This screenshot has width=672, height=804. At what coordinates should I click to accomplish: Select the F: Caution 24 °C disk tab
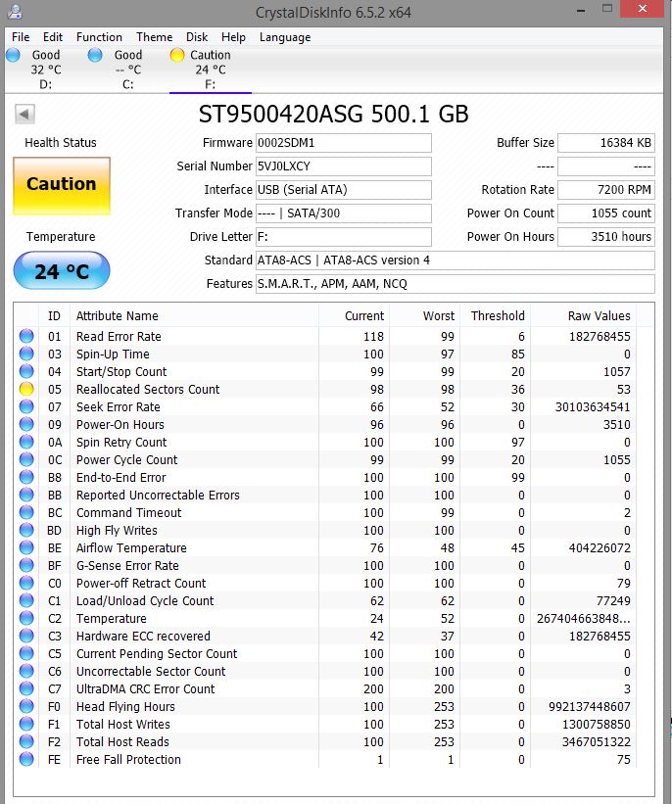click(x=211, y=70)
